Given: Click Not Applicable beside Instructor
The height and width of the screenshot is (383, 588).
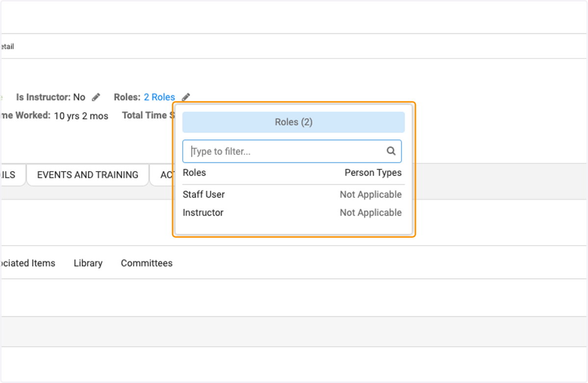Looking at the screenshot, I should [371, 213].
